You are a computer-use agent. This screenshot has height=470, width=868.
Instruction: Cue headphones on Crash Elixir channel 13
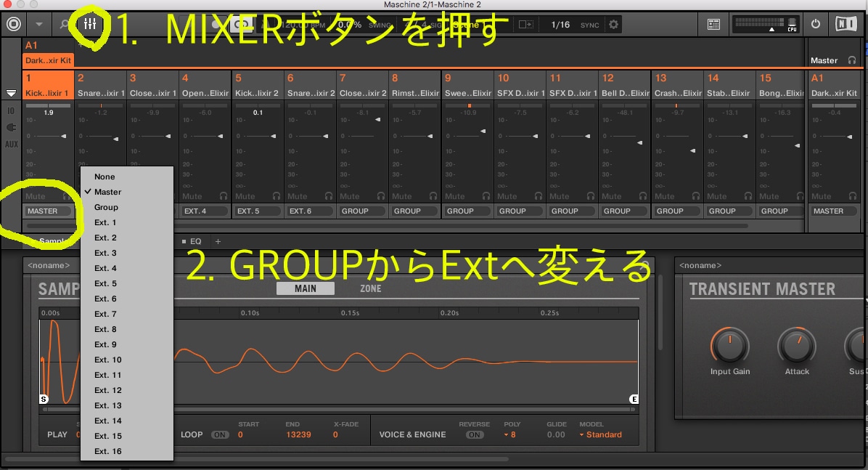tap(696, 196)
